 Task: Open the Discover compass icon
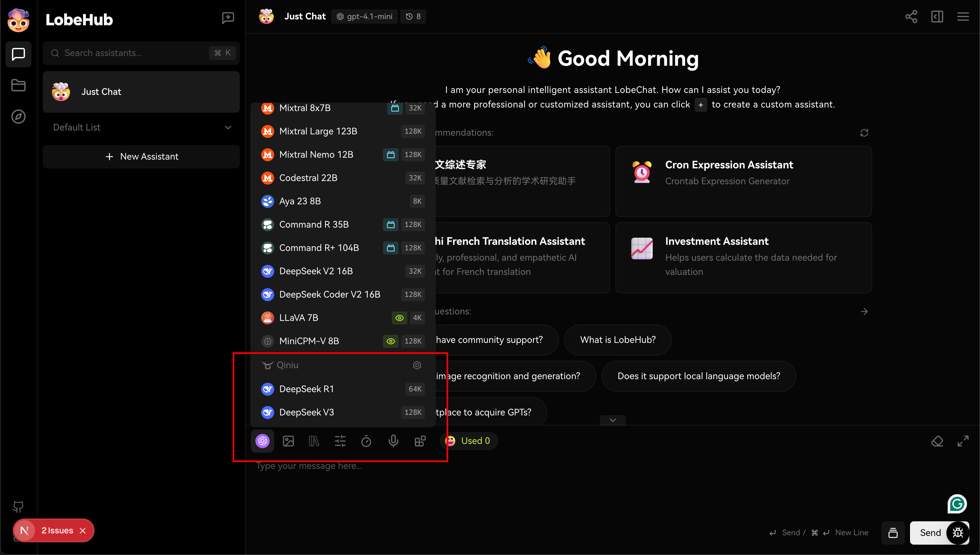(x=18, y=117)
